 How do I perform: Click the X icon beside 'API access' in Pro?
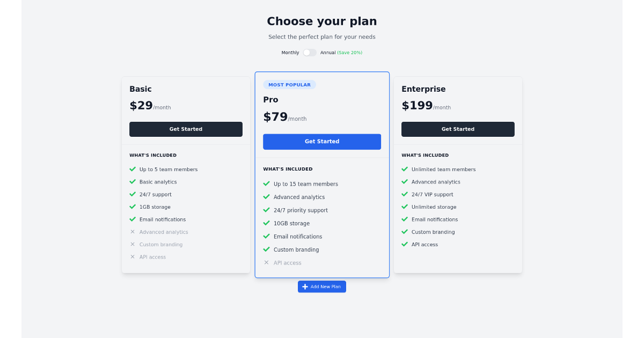point(267,262)
